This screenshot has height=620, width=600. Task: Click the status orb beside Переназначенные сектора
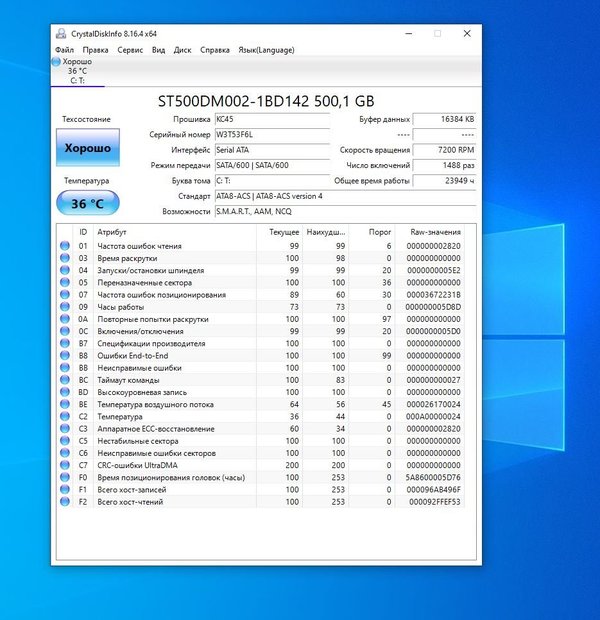pos(65,283)
